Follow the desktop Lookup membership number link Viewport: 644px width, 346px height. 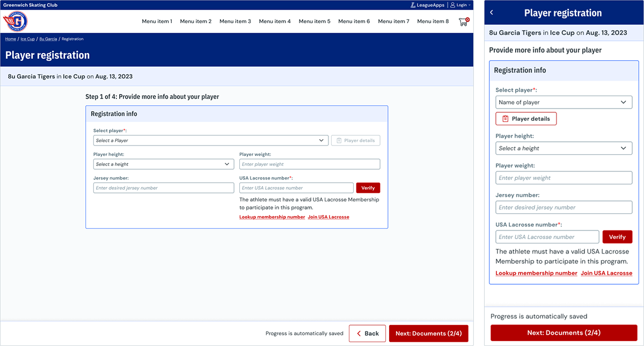272,217
